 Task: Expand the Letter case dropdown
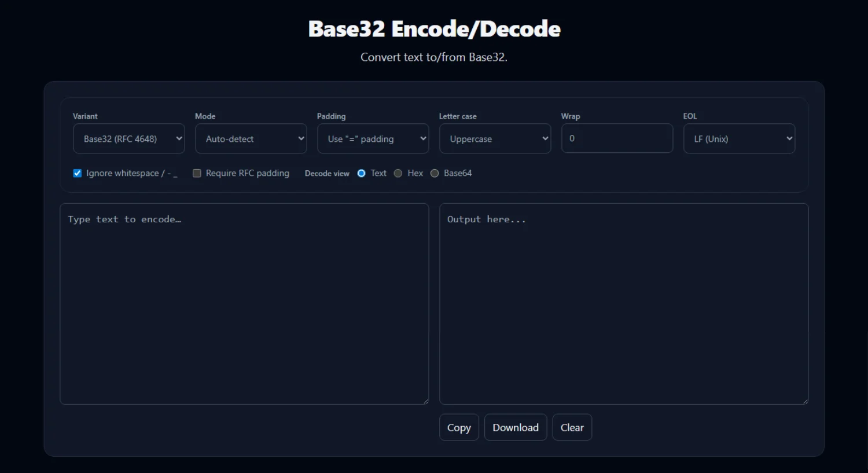(495, 139)
